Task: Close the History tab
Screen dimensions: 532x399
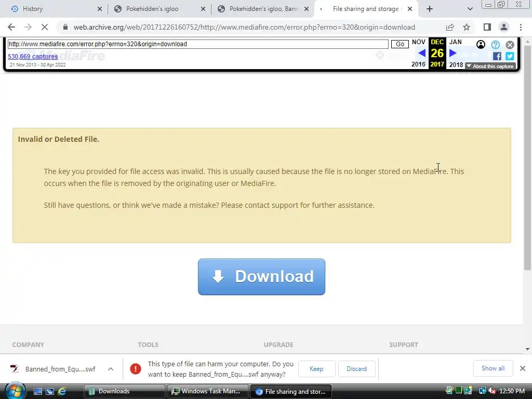Action: click(100, 9)
